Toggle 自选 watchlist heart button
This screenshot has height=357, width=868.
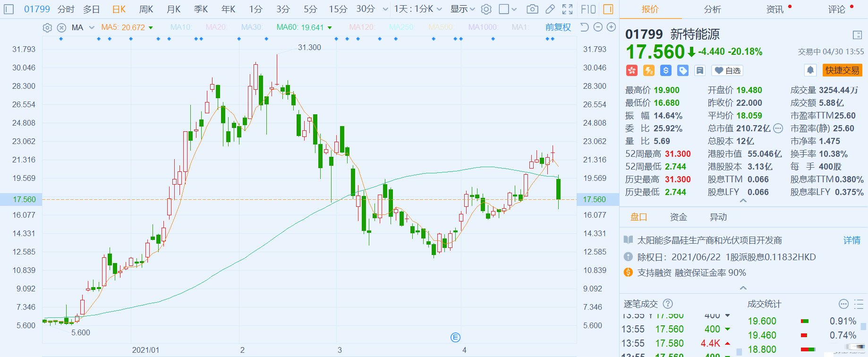[727, 70]
